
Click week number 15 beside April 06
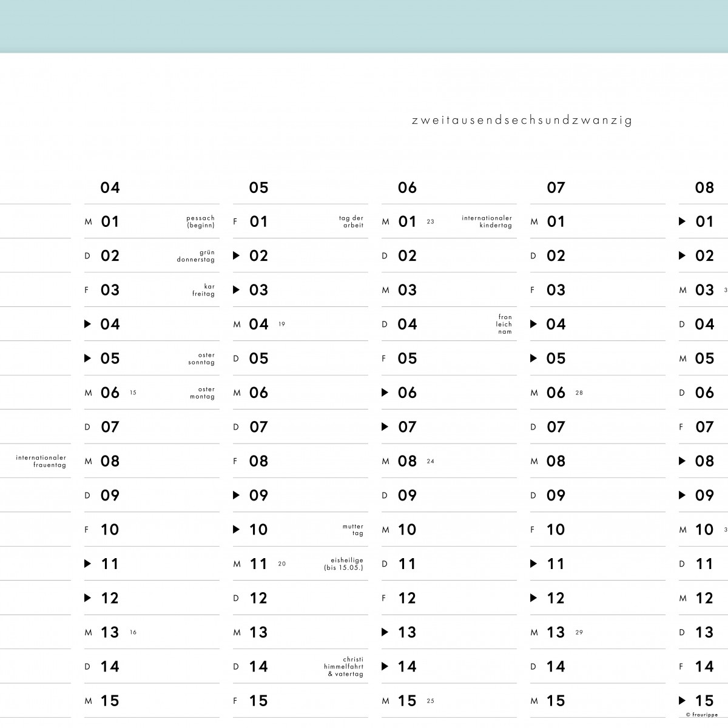[x=133, y=393]
